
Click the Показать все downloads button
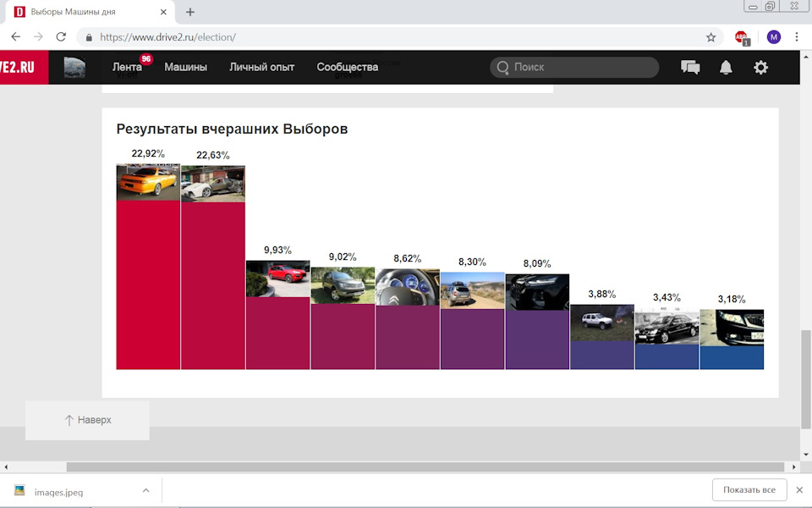coord(749,490)
